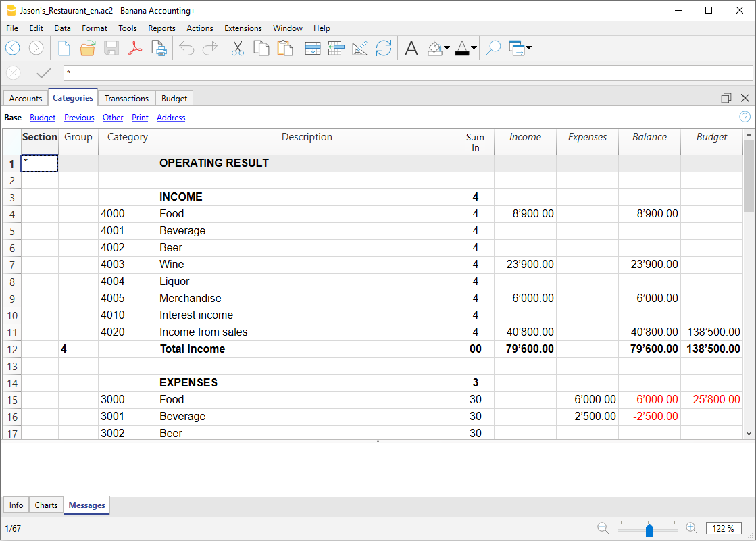756x541 pixels.
Task: Click the restore table window icon
Action: (726, 98)
